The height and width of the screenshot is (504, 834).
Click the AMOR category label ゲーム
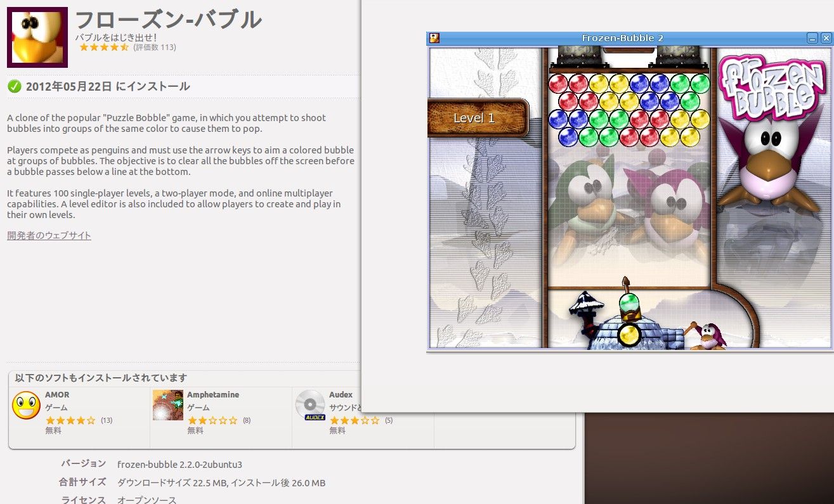[x=56, y=408]
